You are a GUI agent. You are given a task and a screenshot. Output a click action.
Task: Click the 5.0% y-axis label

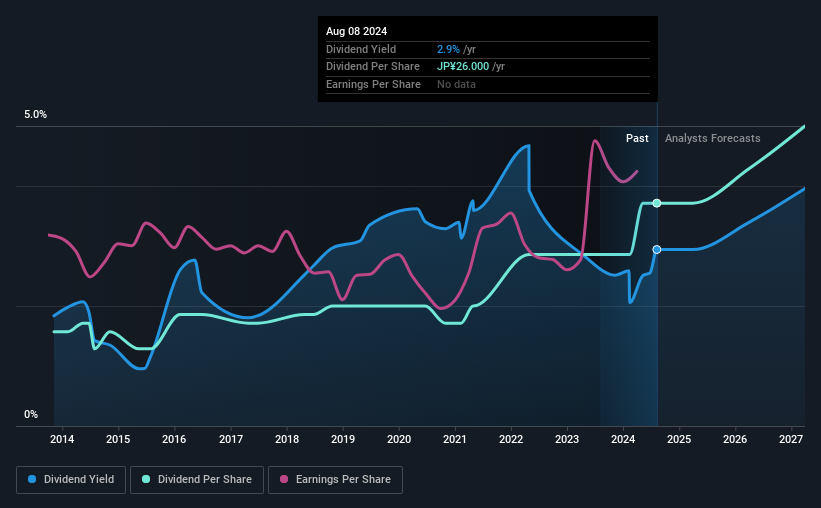coord(35,115)
